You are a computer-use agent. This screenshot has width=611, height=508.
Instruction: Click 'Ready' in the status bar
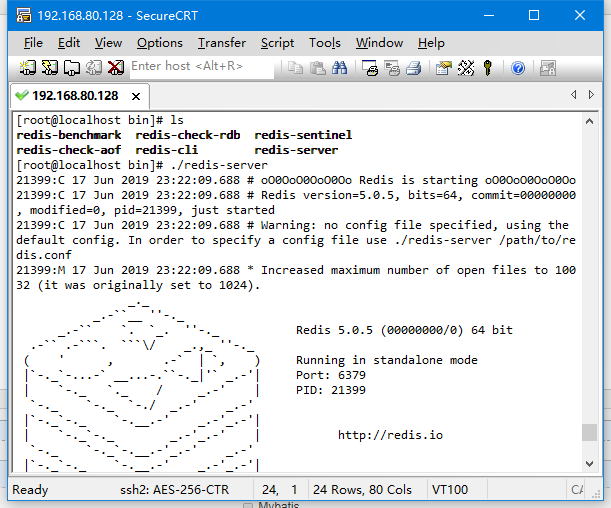click(x=30, y=490)
